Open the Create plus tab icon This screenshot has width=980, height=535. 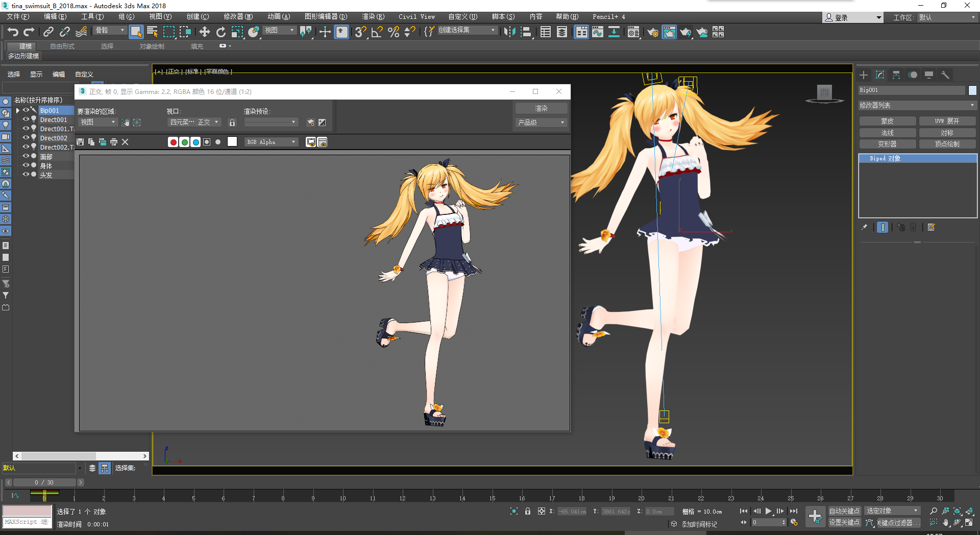[x=864, y=75]
